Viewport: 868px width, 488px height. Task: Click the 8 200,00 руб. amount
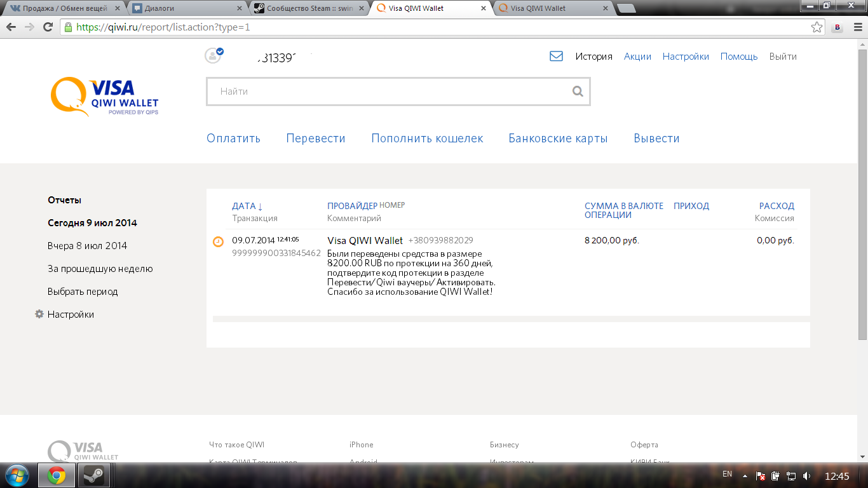click(x=612, y=240)
